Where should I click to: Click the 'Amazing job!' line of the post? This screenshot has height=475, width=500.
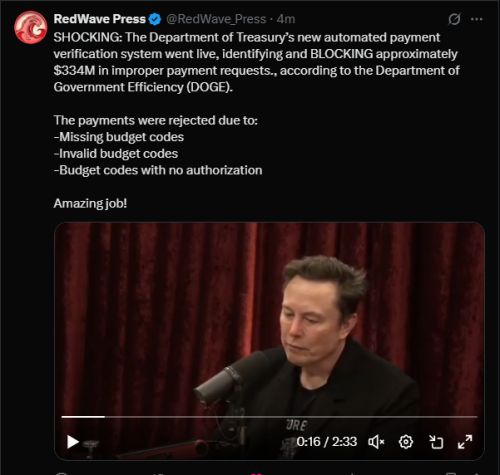tap(90, 203)
